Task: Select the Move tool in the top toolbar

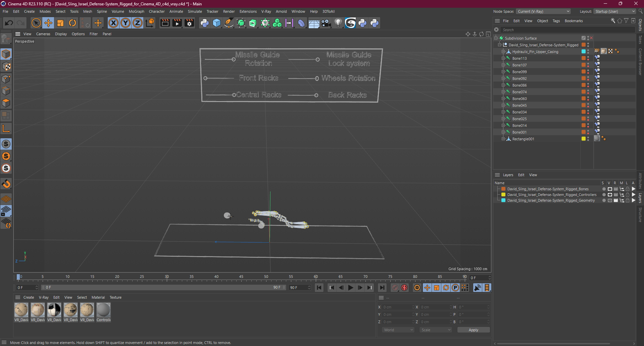Action: point(48,23)
